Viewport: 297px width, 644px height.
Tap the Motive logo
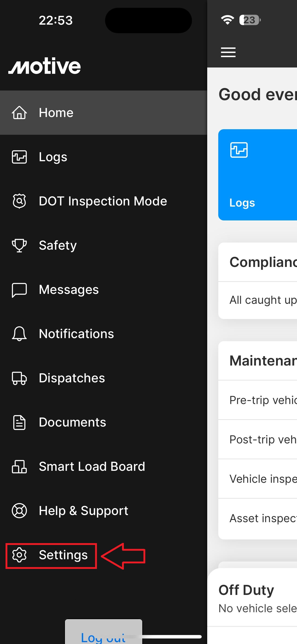44,66
